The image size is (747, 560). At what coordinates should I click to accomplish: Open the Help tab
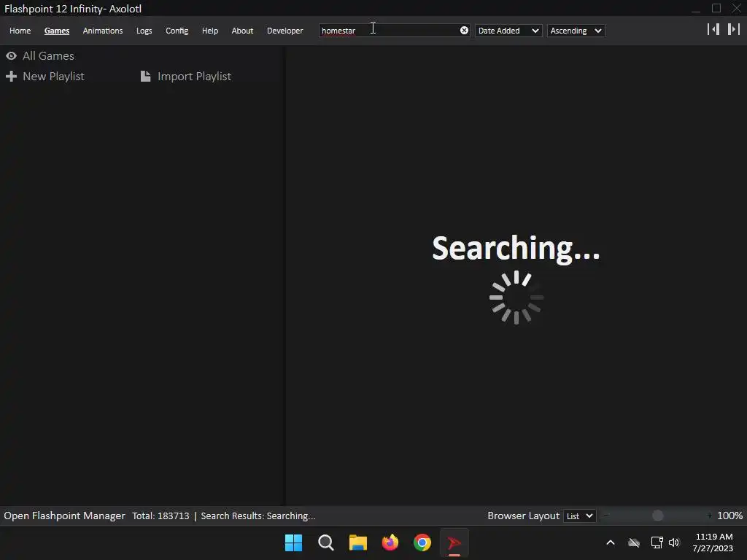(209, 31)
